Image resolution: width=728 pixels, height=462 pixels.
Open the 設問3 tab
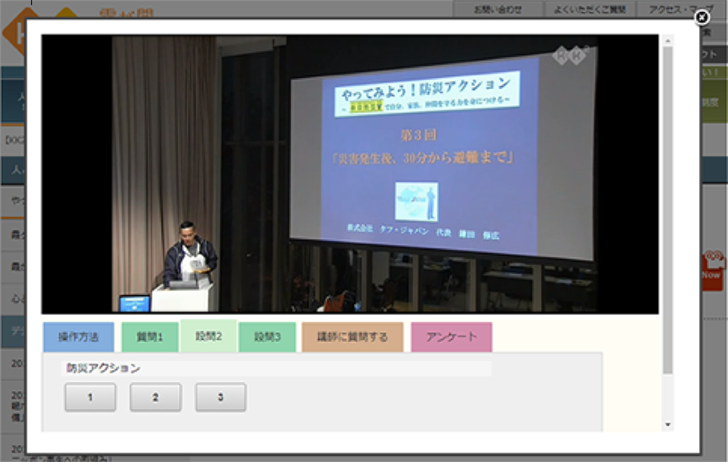[x=267, y=337]
